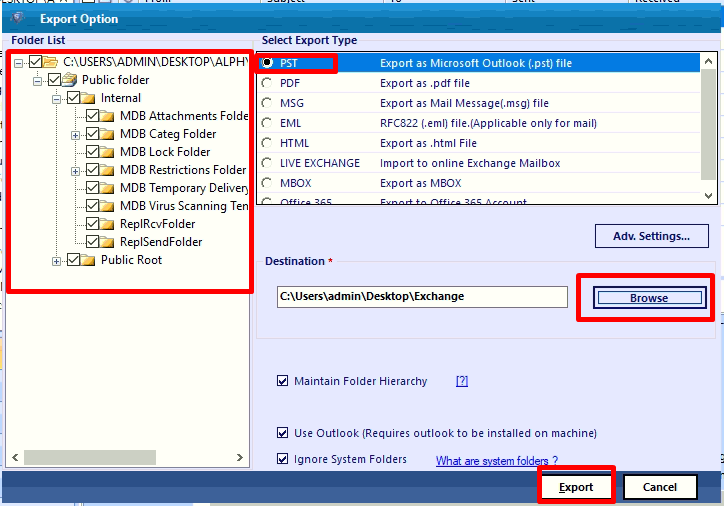Viewport: 724px width, 506px height.
Task: Uncheck ReplSendFolder checkbox
Action: 92,241
